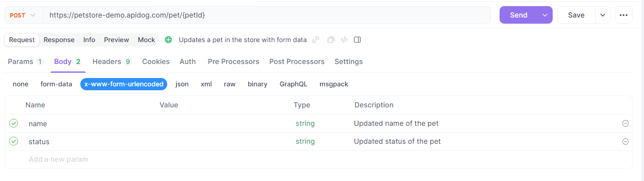Click the globe environment icon
The width and height of the screenshot is (644, 181).
coord(168,40)
